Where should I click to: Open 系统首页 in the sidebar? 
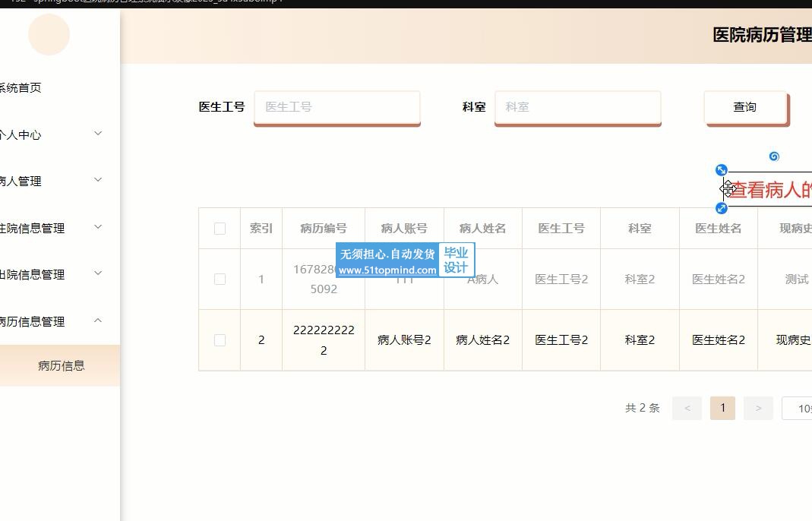(21, 88)
